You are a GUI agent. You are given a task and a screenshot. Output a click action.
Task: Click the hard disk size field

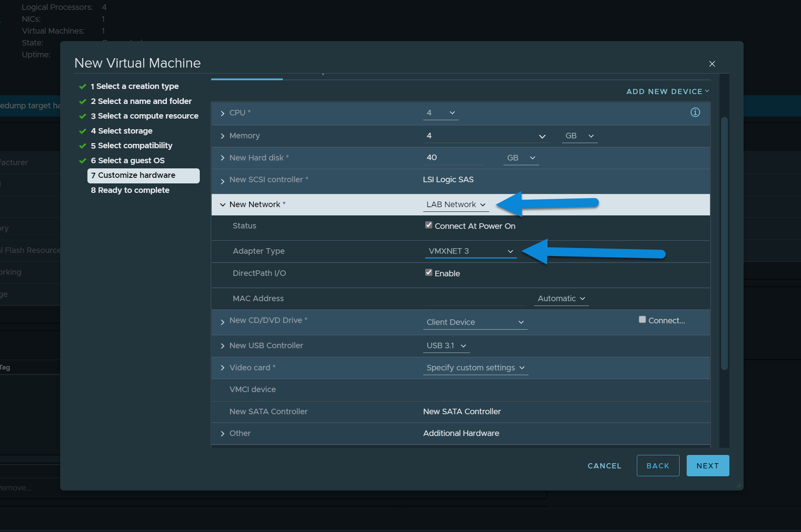coord(453,158)
